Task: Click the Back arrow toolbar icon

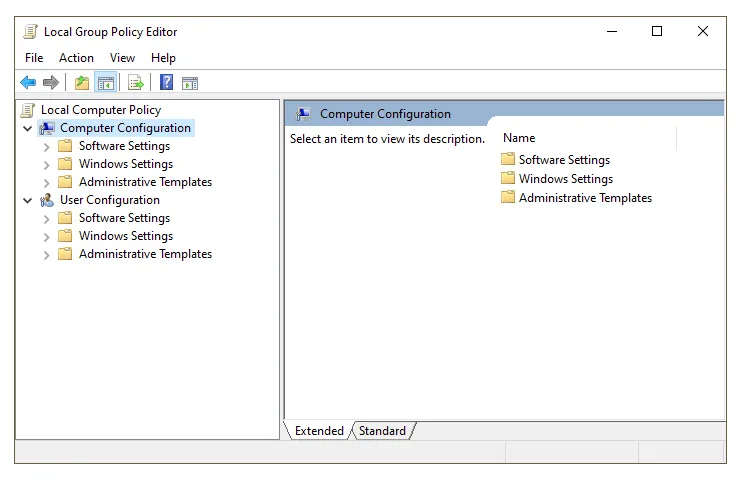Action: 28,83
